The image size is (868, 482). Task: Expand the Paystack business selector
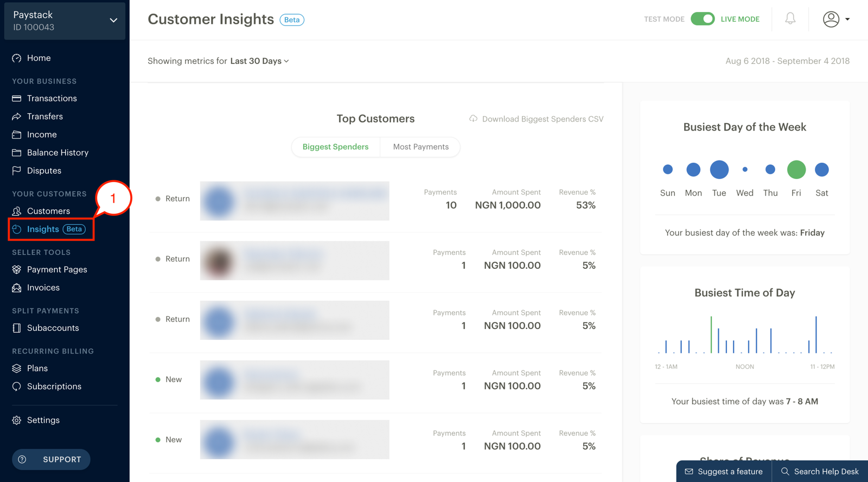(65, 21)
